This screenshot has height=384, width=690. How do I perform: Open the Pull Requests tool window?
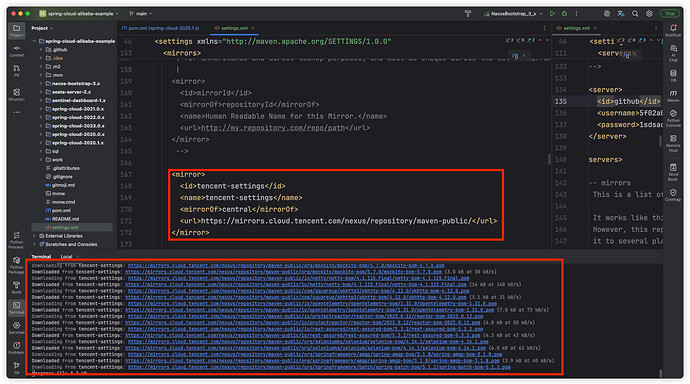coord(16,71)
